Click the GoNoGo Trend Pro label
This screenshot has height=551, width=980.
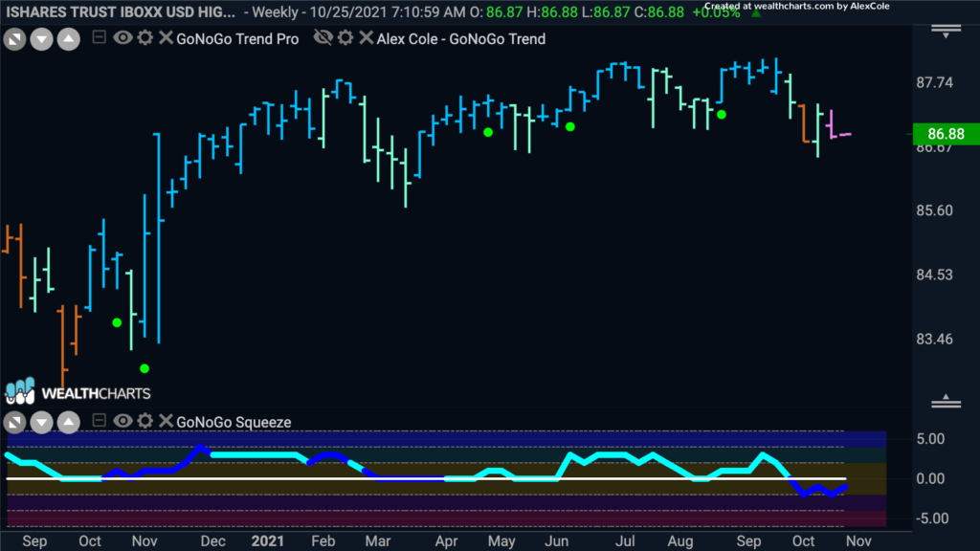click(x=237, y=39)
